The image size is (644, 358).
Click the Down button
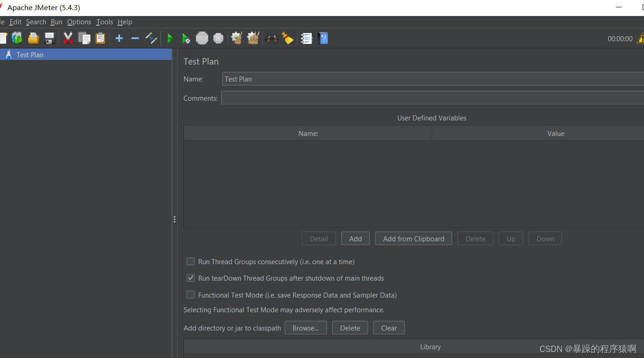tap(545, 239)
